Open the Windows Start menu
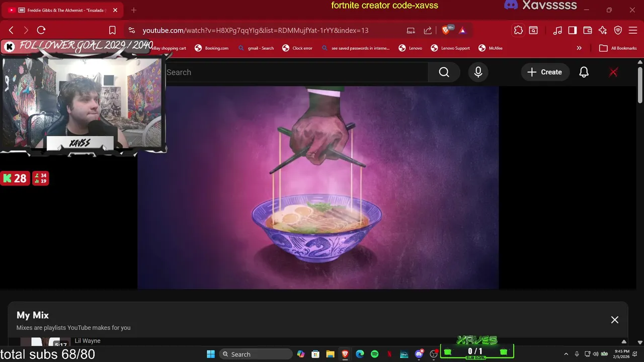Screen dimensions: 644x362 pos(211,354)
